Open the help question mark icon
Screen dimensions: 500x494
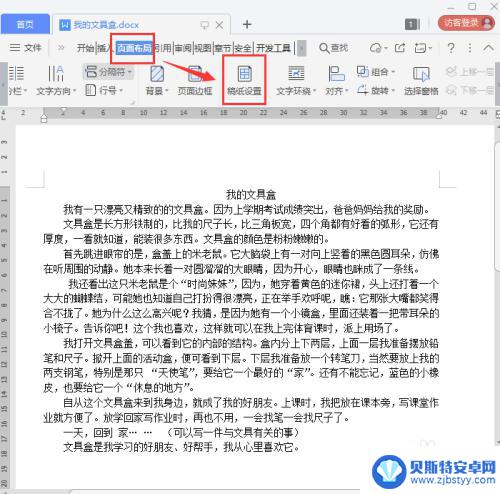[451, 48]
